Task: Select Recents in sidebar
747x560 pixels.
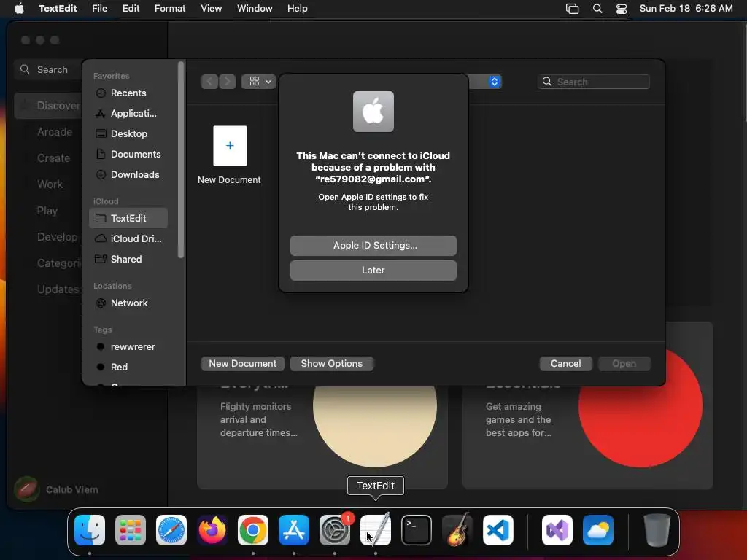Action: point(128,93)
